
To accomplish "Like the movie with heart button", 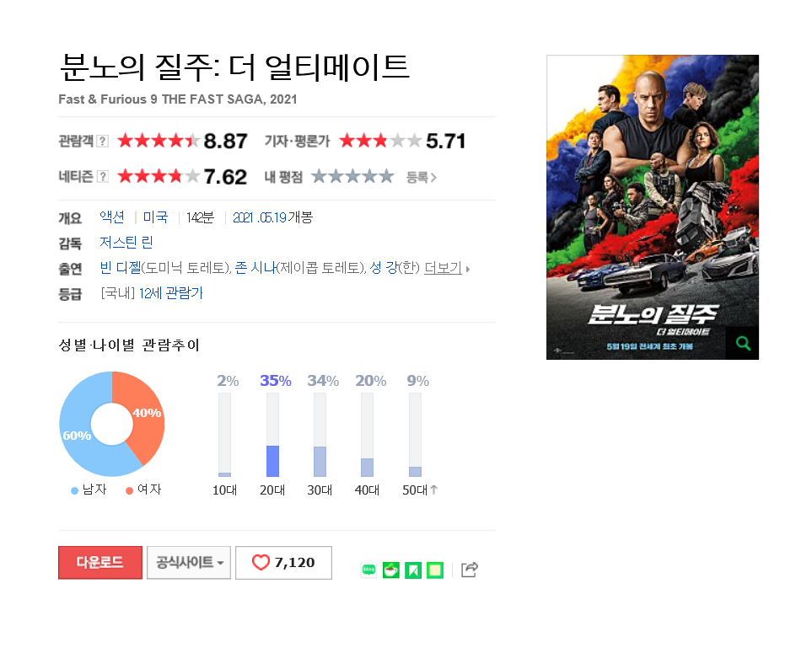I will (x=284, y=563).
